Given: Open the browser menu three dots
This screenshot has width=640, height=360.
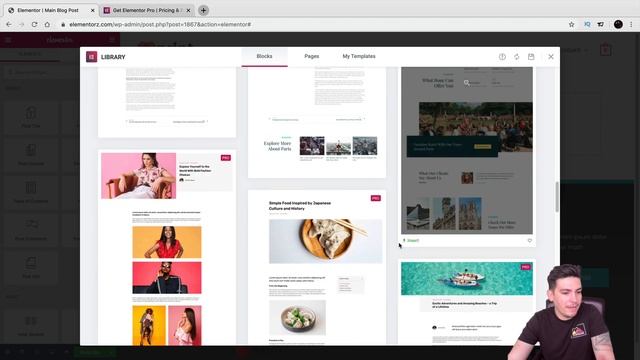Looking at the screenshot, I should click(x=632, y=24).
